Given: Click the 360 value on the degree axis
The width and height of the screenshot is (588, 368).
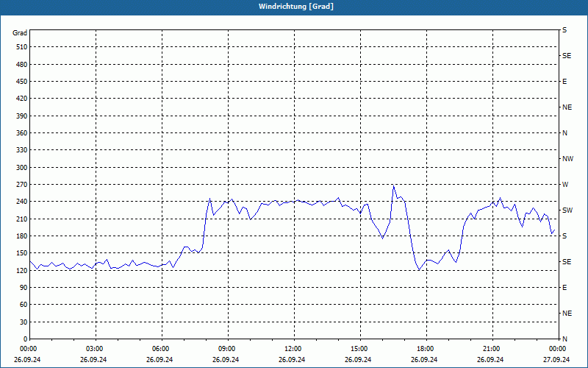Looking at the screenshot, I should [x=22, y=133].
